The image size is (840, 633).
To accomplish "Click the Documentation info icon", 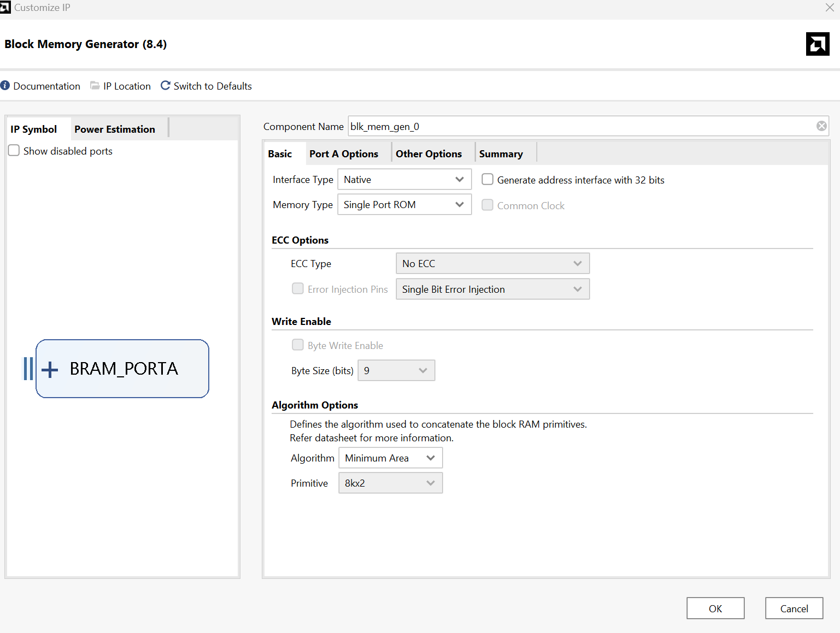I will pos(5,85).
